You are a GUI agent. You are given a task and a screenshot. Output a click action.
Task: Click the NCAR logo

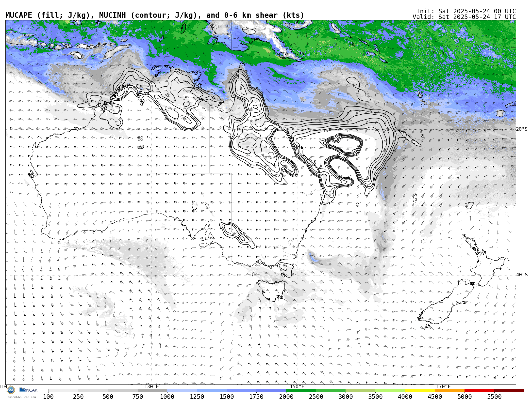[28, 390]
